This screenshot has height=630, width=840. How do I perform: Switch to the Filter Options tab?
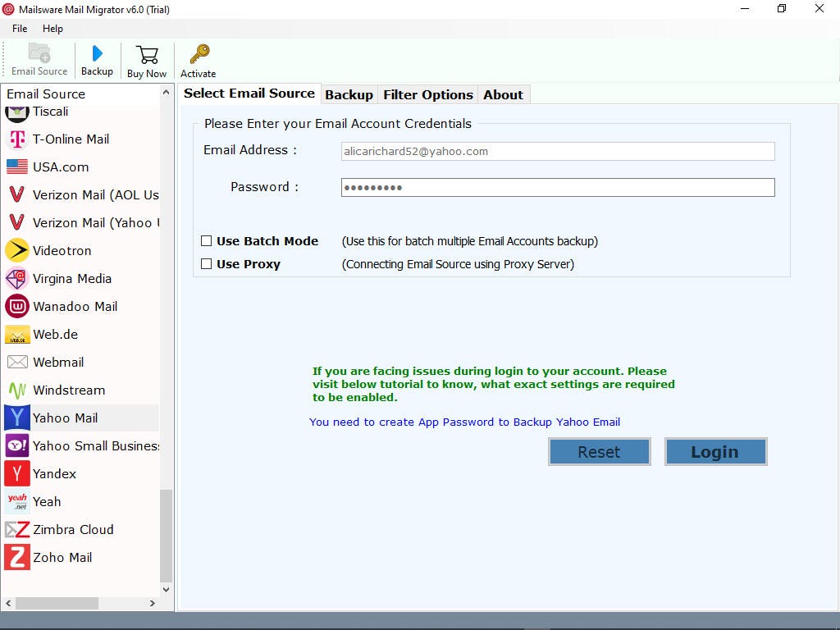point(427,95)
